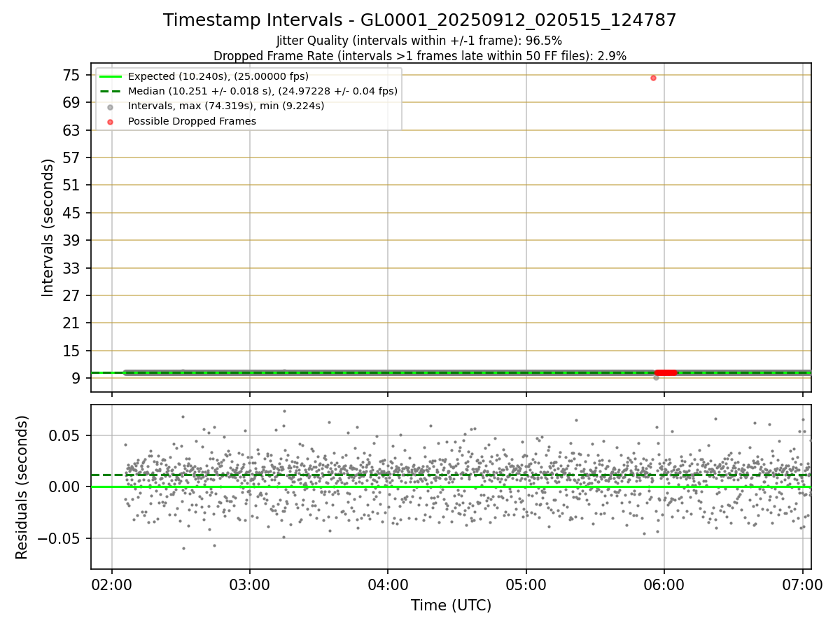Click the '0.00' tick on residuals axis

tap(66, 487)
